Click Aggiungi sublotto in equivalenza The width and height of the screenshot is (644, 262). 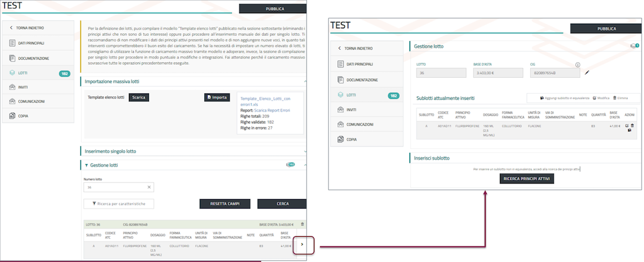point(564,99)
